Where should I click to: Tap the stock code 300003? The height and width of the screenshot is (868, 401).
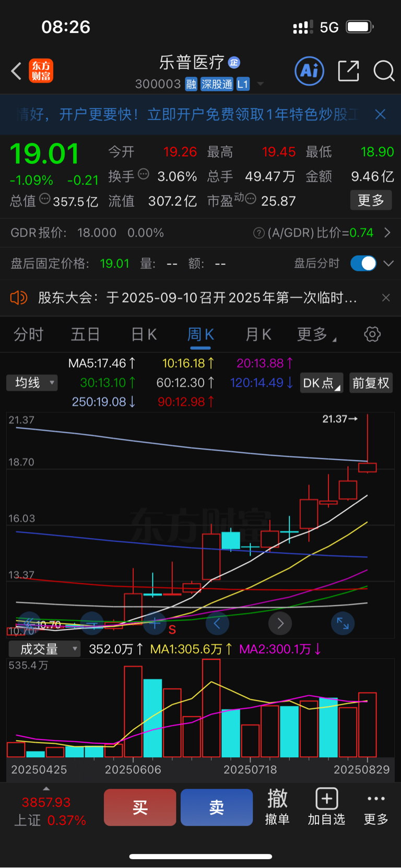(x=158, y=84)
